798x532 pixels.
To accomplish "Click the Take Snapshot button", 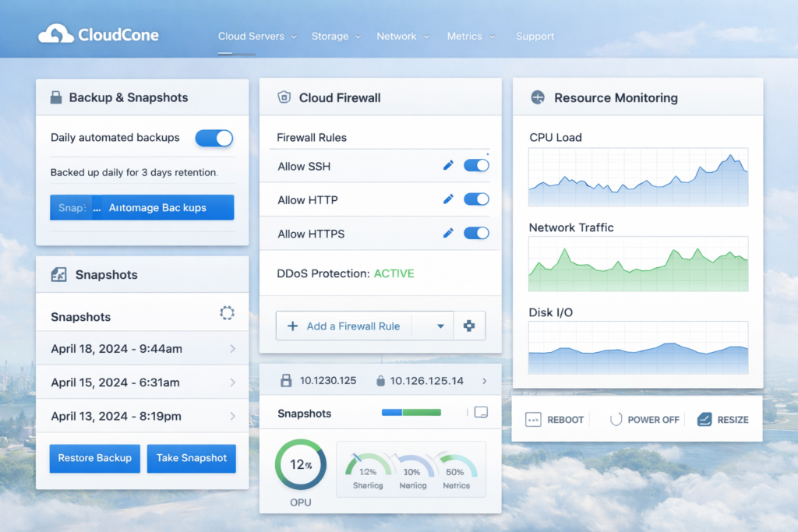I will 191,458.
